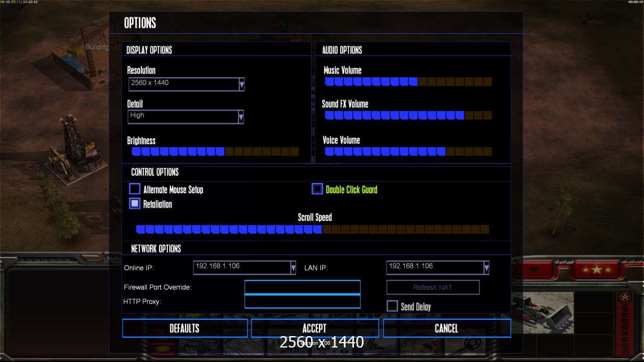Click the Double Click Guard label
The image size is (644, 362).
point(352,189)
